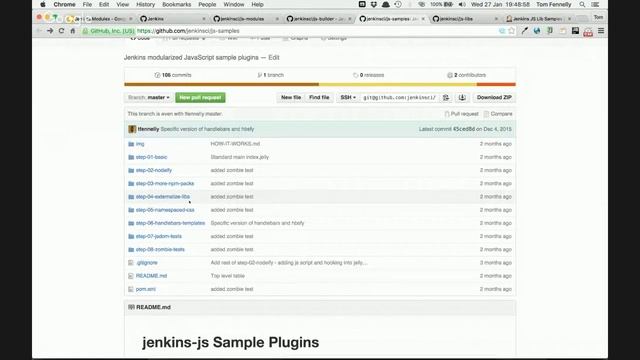Screen dimensions: 640x360
Task: Switch to the jenkinsci/js-builder tab
Action: (x=319, y=19)
